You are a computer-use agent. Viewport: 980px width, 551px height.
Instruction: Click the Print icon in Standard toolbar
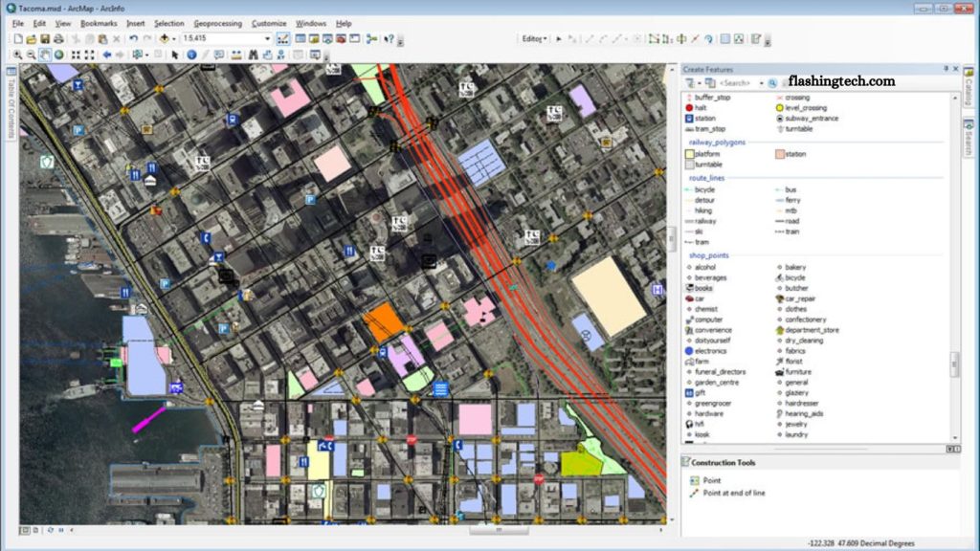[x=58, y=38]
